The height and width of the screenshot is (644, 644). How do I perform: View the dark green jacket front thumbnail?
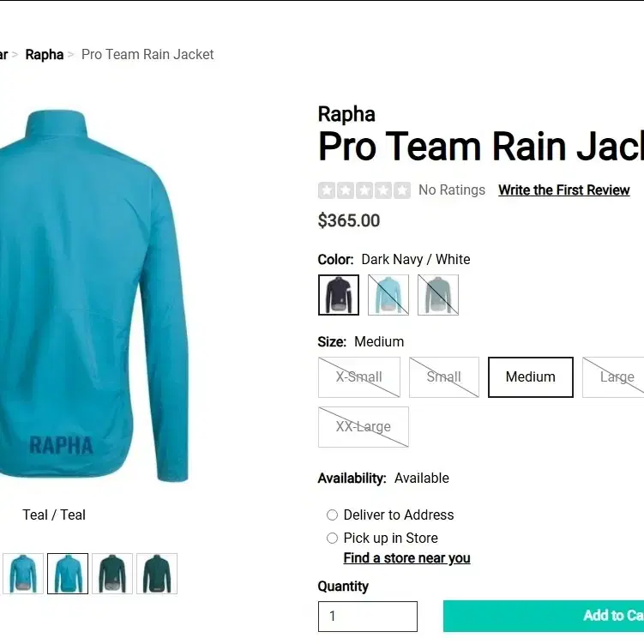[x=112, y=574]
